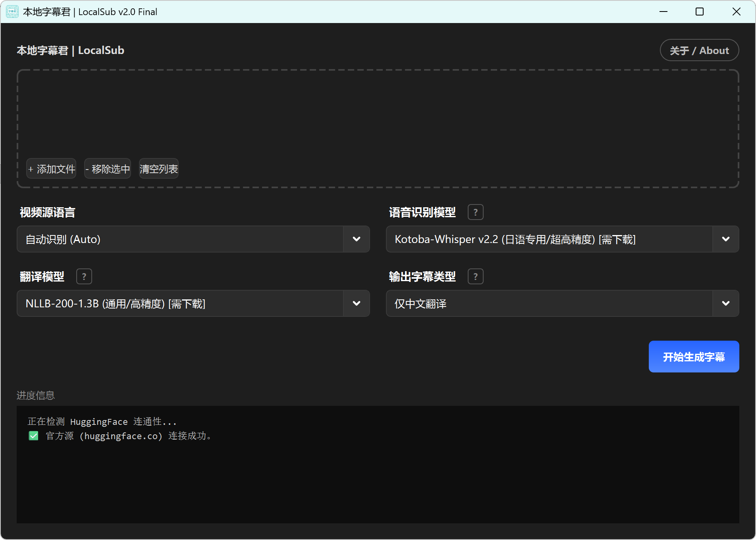Open help for 语音识别模型
Viewport: 756px width, 540px height.
point(475,212)
